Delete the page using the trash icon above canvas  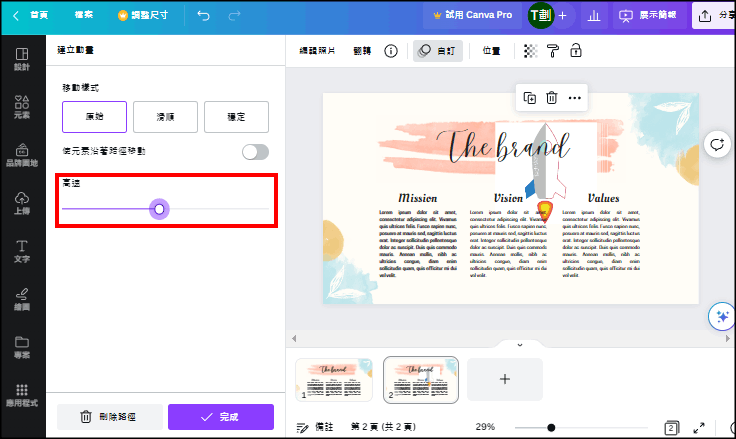click(x=551, y=98)
